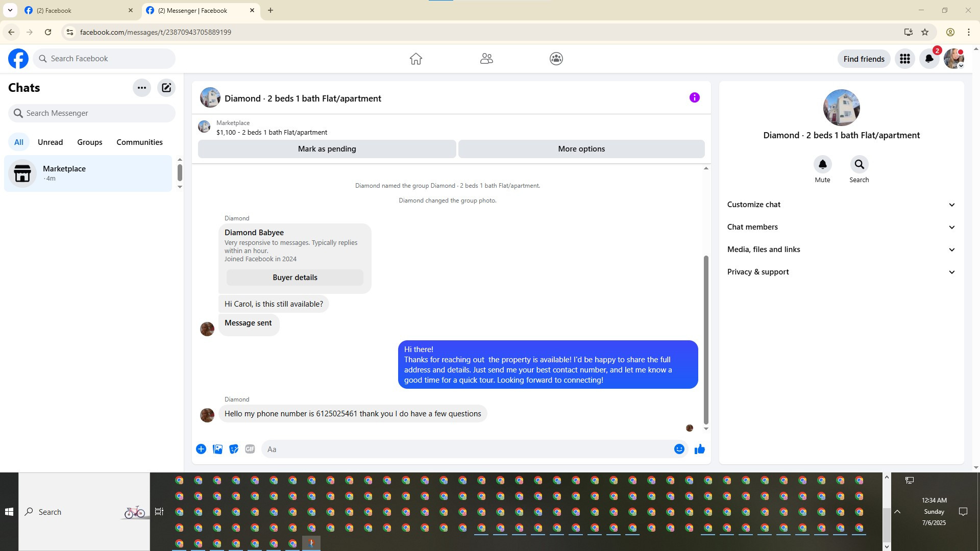This screenshot has width=980, height=551.
Task: Attach a file using photo icon
Action: pos(217,449)
